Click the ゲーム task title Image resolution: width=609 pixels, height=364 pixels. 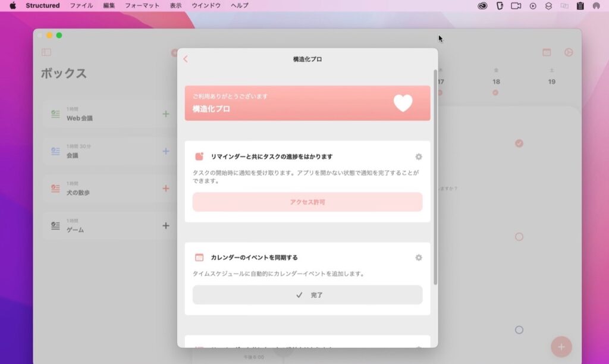(x=75, y=230)
